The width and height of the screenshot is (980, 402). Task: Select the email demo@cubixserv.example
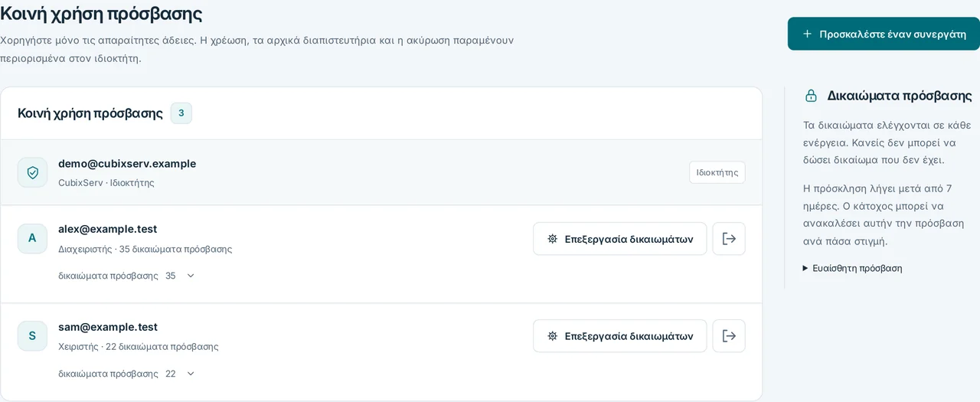tap(127, 163)
